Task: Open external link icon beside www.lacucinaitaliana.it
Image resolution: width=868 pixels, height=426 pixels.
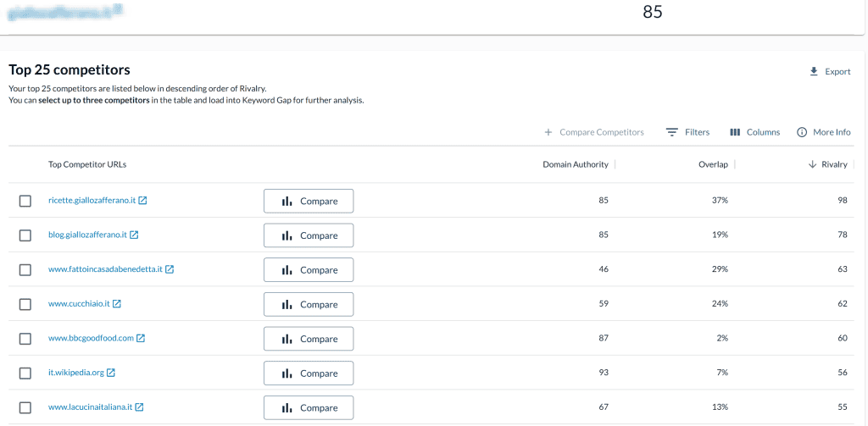Action: pos(140,407)
